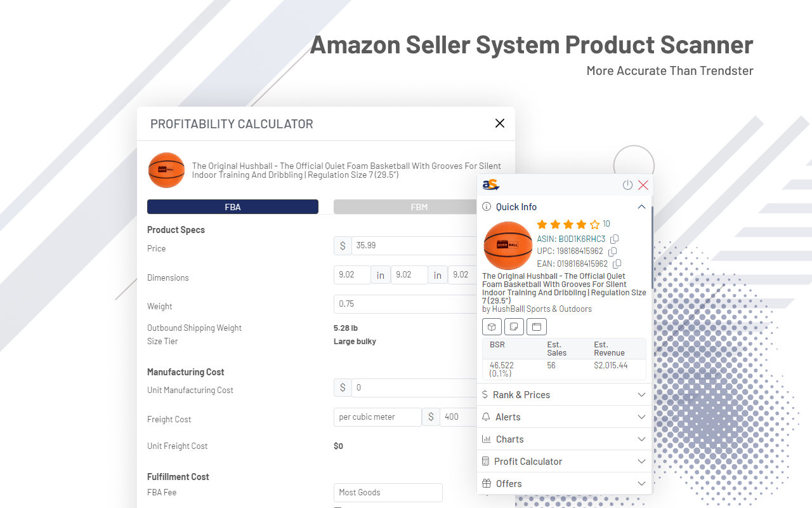
Task: Open the Alerts bell icon
Action: 486,417
